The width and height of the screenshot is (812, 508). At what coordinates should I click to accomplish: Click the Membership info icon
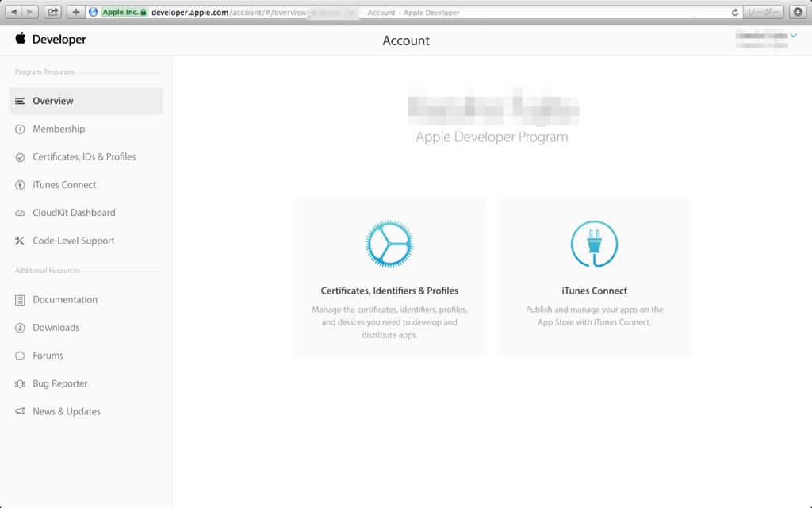pyautogui.click(x=20, y=129)
